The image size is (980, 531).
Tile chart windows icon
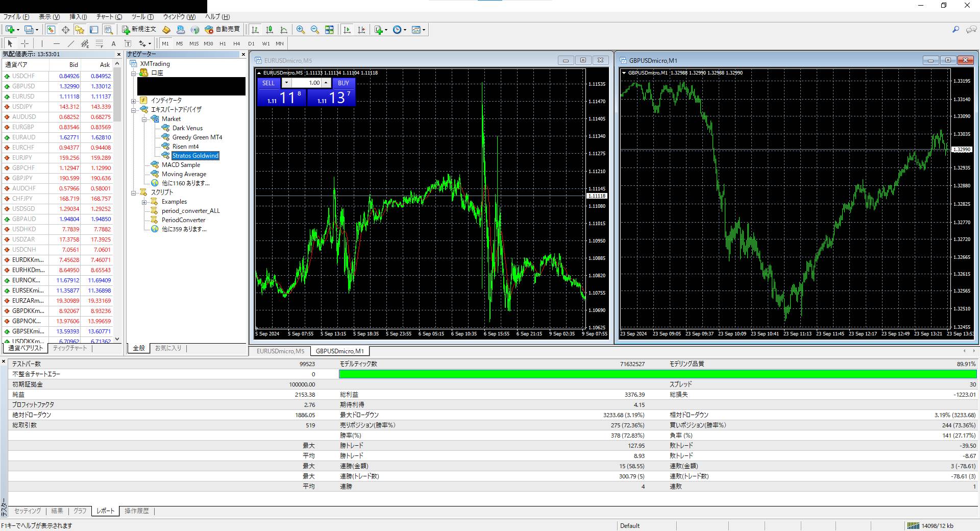(x=329, y=30)
